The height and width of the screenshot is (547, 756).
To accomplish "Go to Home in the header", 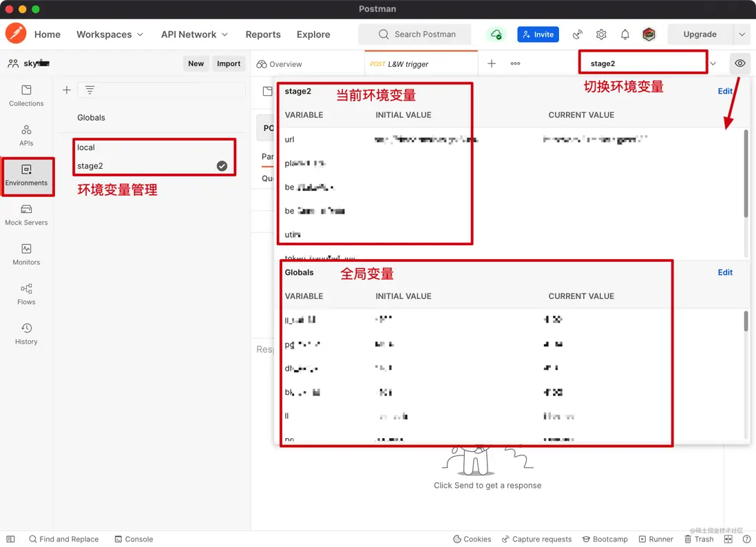I will pos(48,34).
